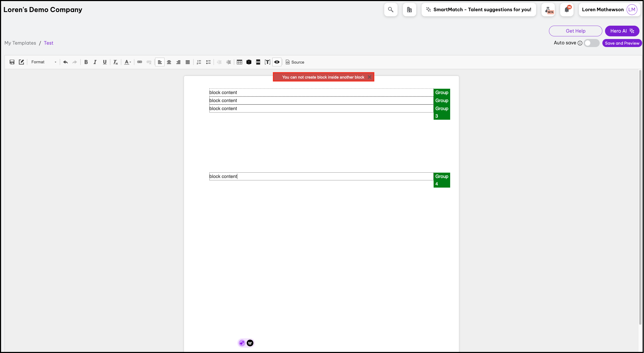Click Save and Preview button
The image size is (644, 353).
pos(622,43)
